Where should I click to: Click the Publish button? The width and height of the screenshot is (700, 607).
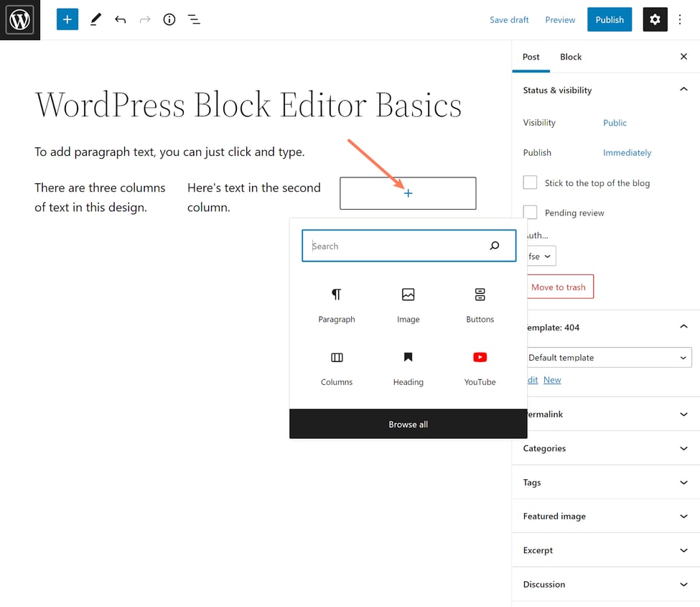pos(609,19)
